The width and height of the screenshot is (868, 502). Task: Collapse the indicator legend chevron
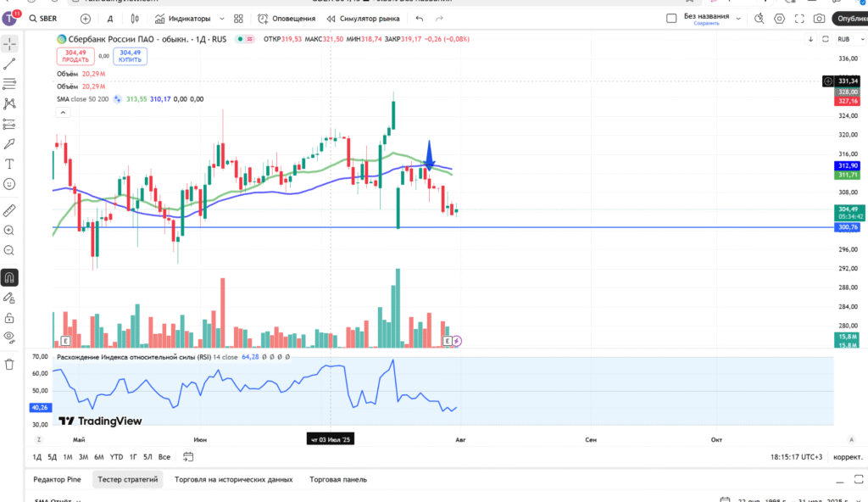pyautogui.click(x=63, y=113)
